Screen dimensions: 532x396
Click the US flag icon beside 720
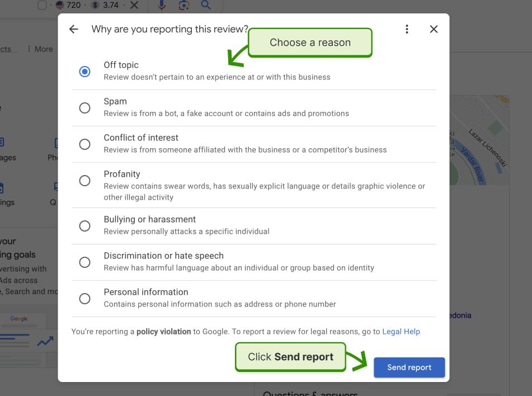pos(60,6)
